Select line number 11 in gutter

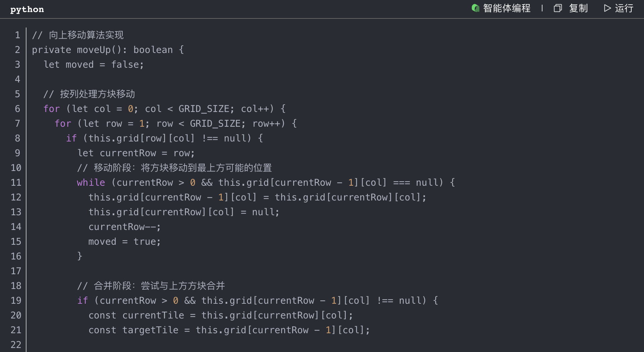[16, 182]
